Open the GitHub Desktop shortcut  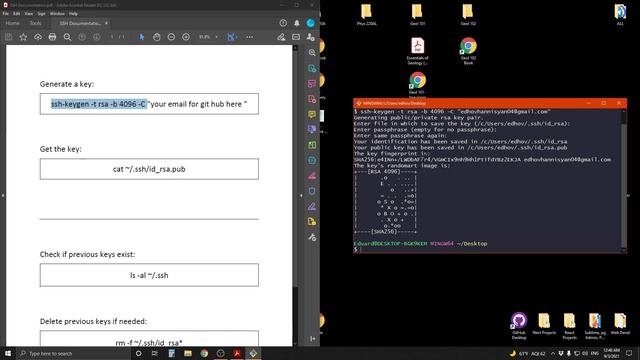pyautogui.click(x=519, y=326)
